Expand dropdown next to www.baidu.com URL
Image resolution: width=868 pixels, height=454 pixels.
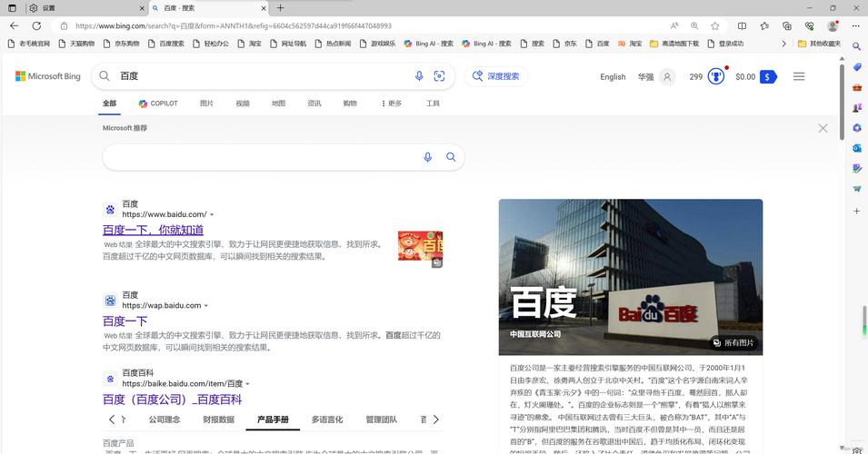click(212, 214)
